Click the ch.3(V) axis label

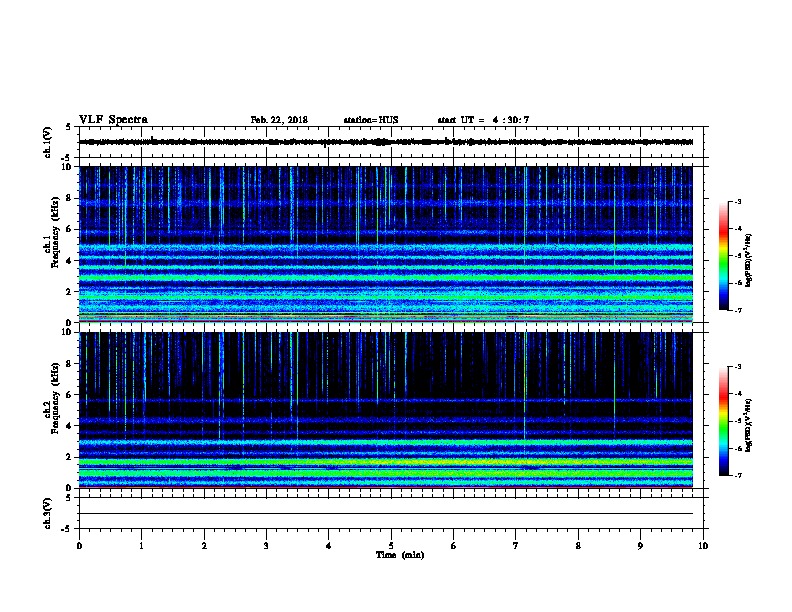coord(47,513)
